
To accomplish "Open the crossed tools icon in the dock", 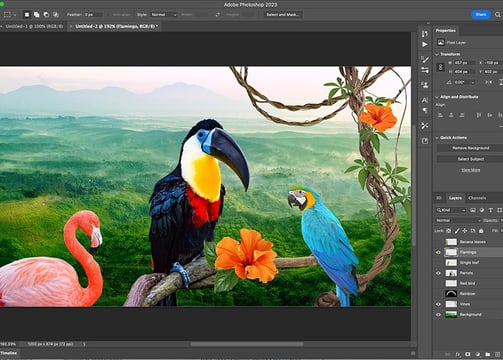I will click(x=425, y=126).
